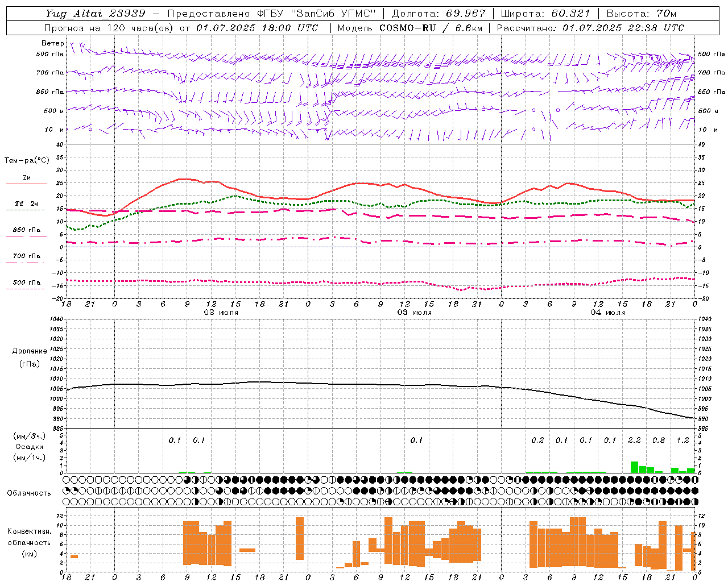Click the Осадки panel label
The image size is (728, 582).
coord(30,447)
